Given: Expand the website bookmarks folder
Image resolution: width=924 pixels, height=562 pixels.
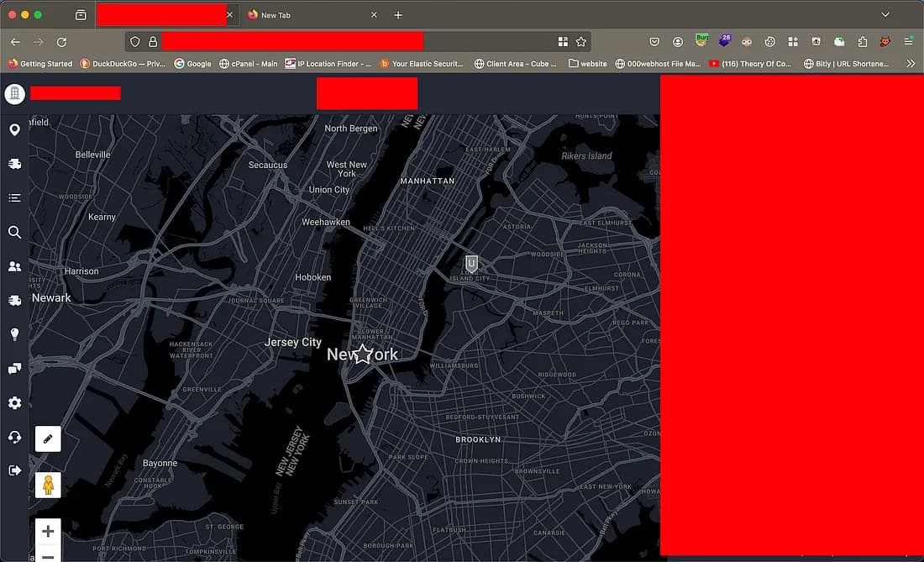Looking at the screenshot, I should [587, 64].
